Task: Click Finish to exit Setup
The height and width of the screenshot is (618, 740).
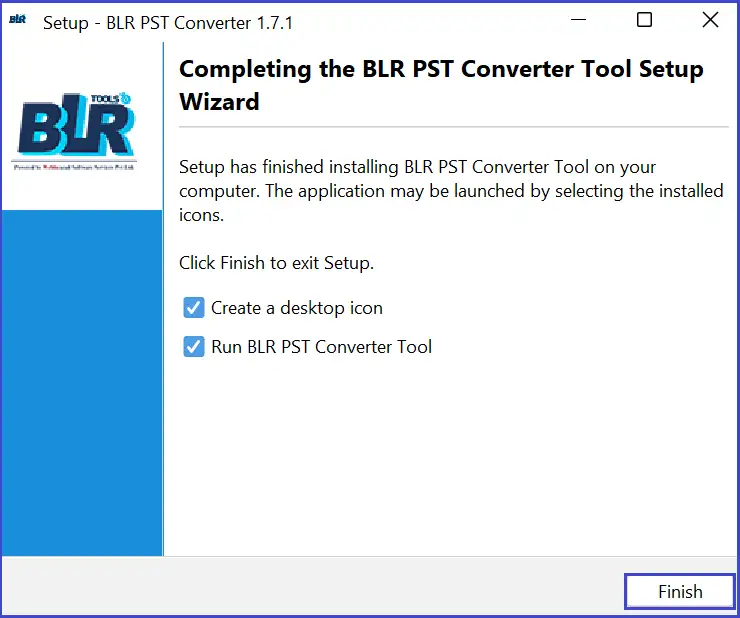Action: (x=680, y=591)
